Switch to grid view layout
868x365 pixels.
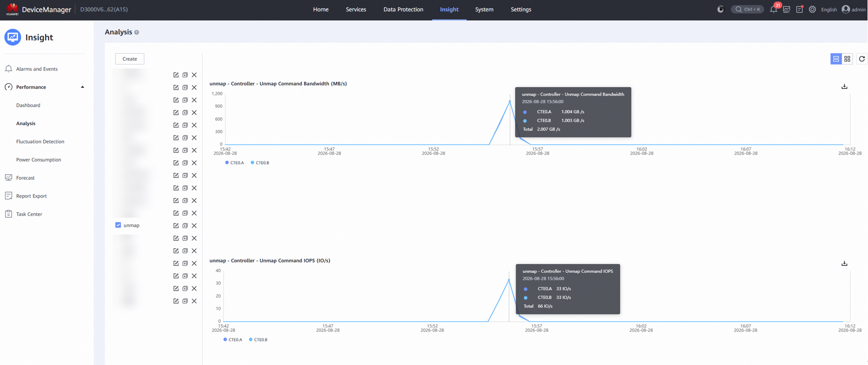click(x=847, y=59)
